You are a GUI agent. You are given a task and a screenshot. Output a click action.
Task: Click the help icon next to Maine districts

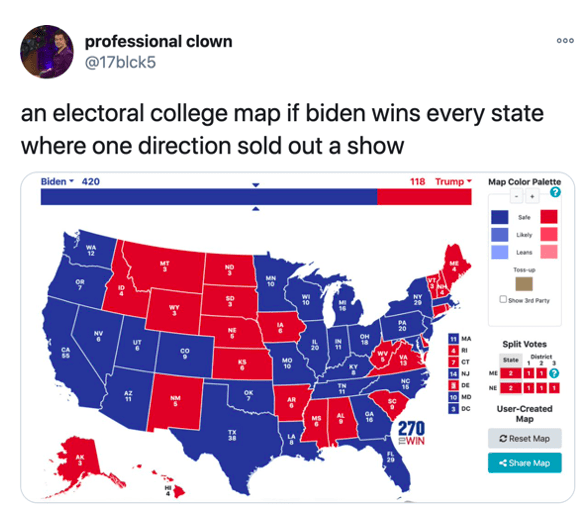[554, 373]
